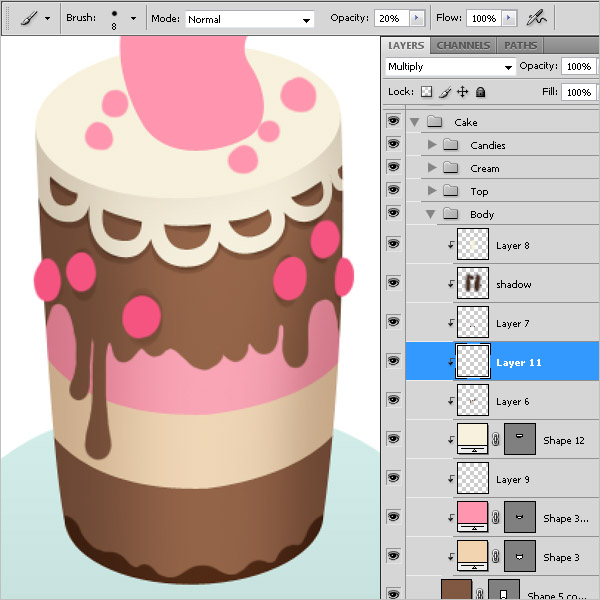
Task: Collapse the Body group triangle
Action: click(x=430, y=214)
